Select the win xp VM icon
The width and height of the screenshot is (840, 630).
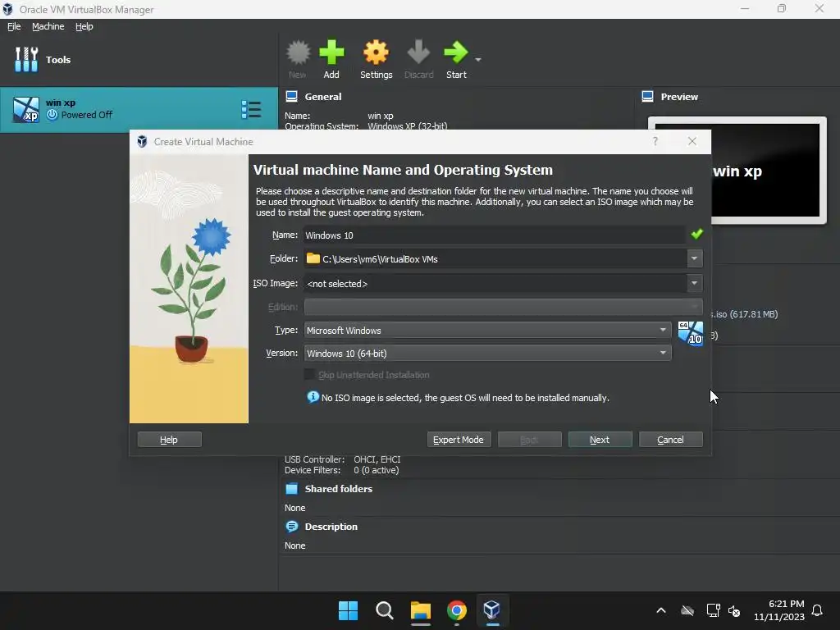(x=25, y=109)
